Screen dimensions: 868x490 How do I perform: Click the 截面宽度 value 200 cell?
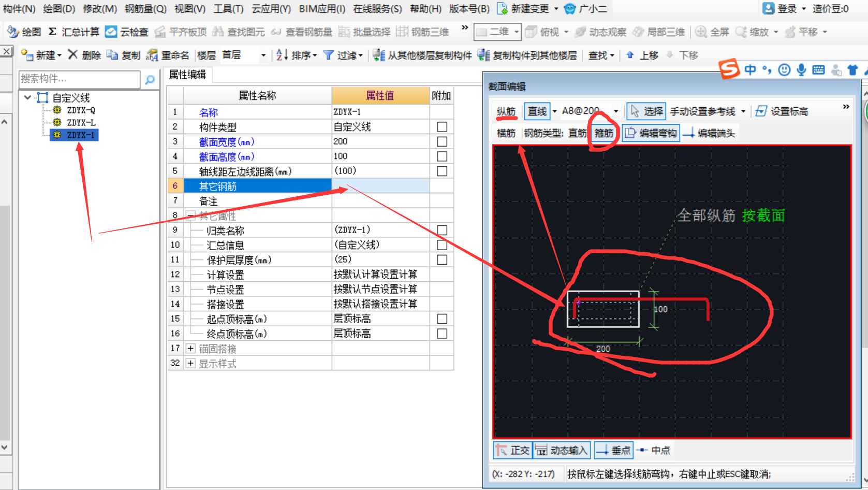click(380, 141)
